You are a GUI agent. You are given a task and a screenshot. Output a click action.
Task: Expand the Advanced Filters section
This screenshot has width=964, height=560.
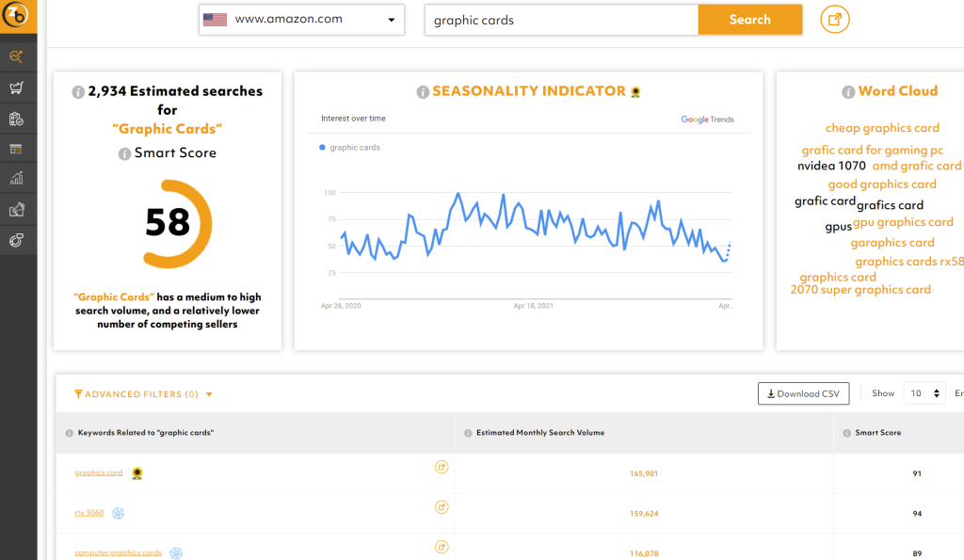tap(141, 393)
